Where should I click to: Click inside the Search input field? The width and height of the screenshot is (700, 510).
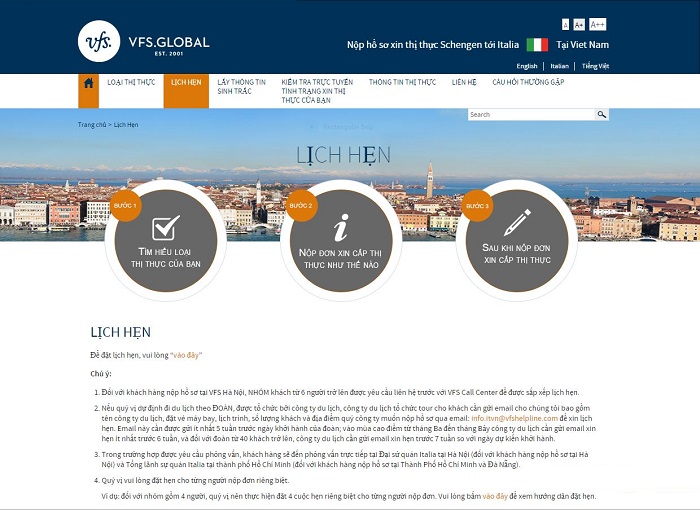click(x=531, y=115)
